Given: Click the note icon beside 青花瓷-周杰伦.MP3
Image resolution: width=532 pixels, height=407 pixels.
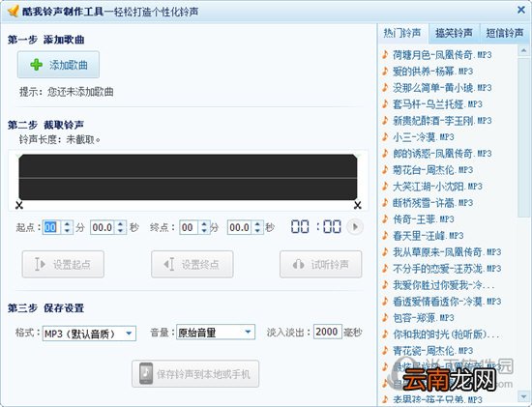Looking at the screenshot, I should coord(385,350).
